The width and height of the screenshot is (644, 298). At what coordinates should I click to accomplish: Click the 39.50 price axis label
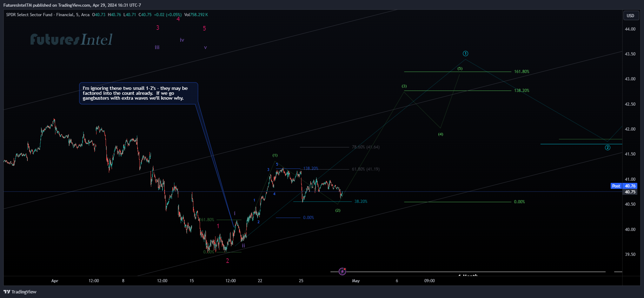point(630,254)
